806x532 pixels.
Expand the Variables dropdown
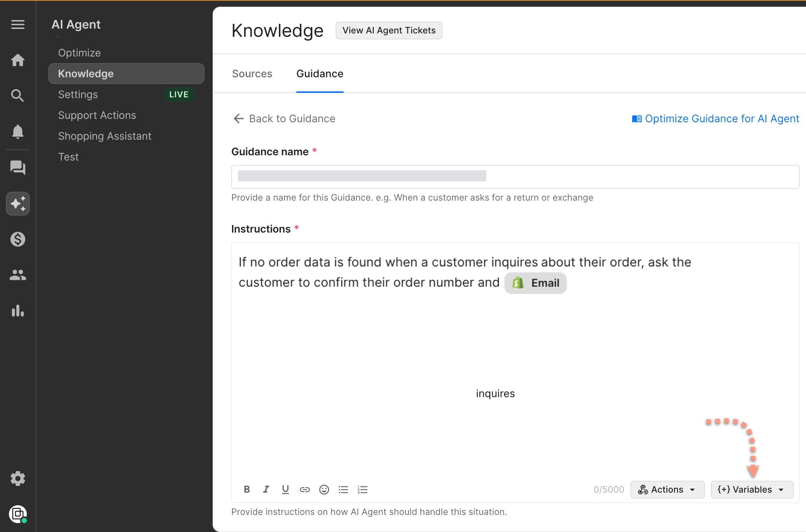(x=752, y=490)
